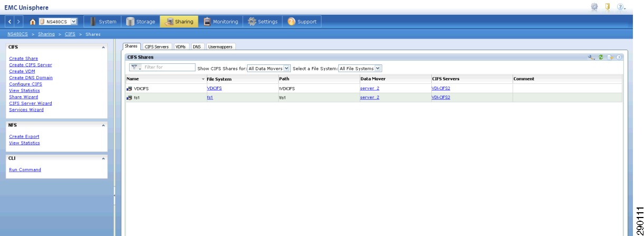This screenshot has height=236, width=644.
Task: Click the Name column sort arrow
Action: [x=203, y=79]
